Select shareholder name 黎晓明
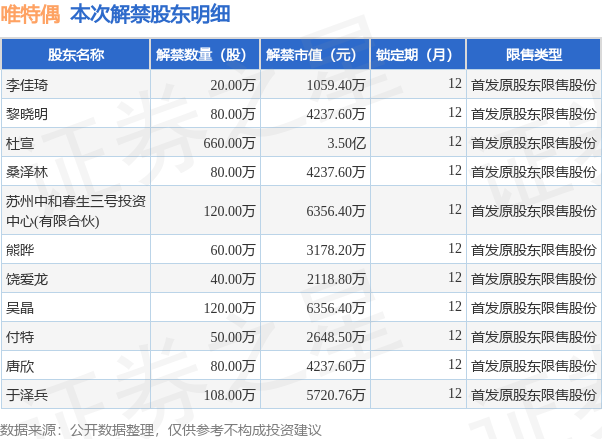 [27, 114]
